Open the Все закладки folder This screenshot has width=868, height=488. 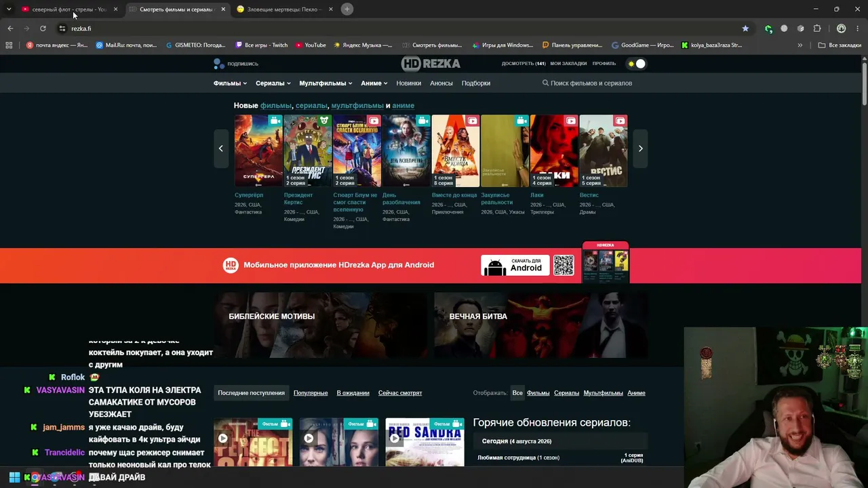840,45
